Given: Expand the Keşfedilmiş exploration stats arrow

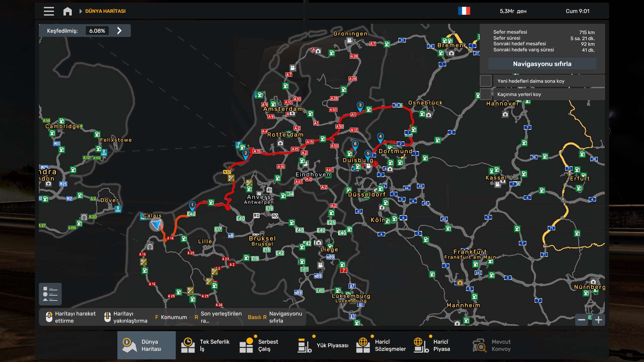Looking at the screenshot, I should click(x=119, y=31).
